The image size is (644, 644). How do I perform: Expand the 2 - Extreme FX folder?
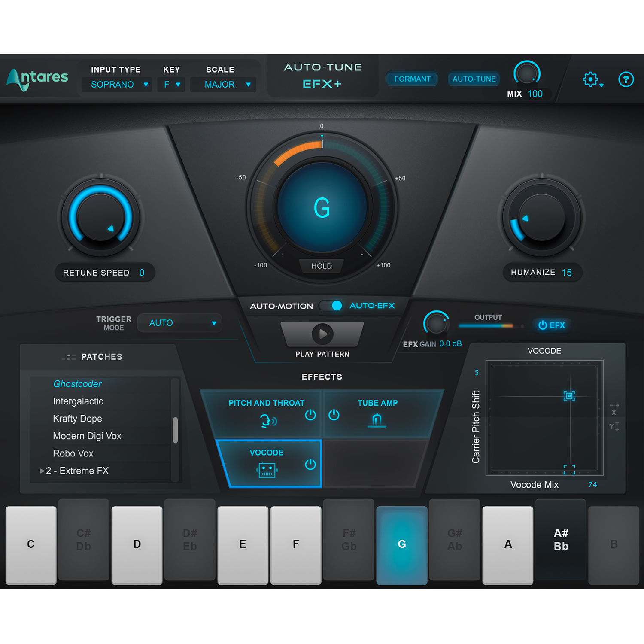[42, 471]
